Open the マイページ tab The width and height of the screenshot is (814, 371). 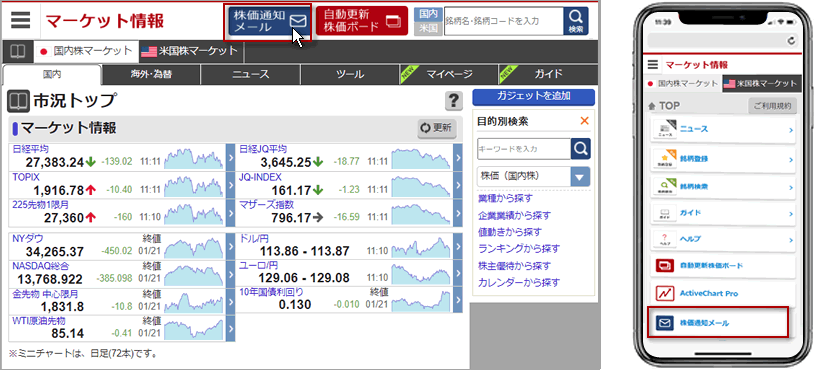pos(449,75)
